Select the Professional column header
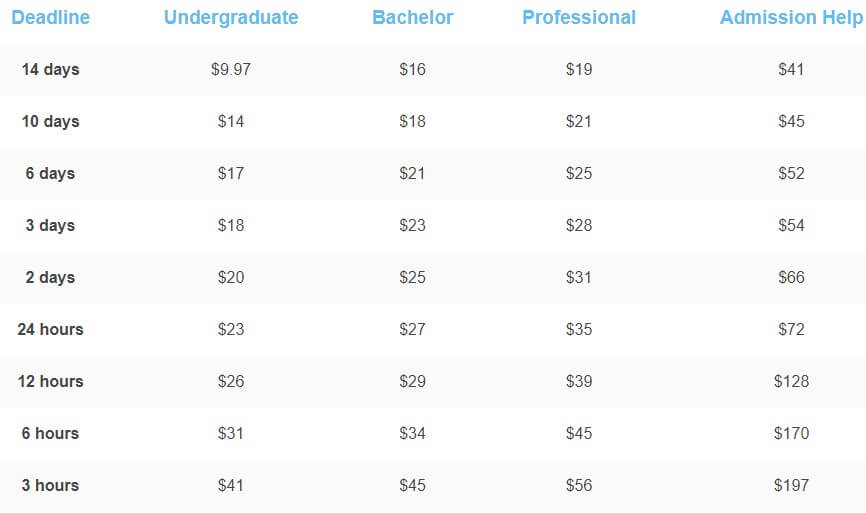866x513 pixels. [579, 18]
